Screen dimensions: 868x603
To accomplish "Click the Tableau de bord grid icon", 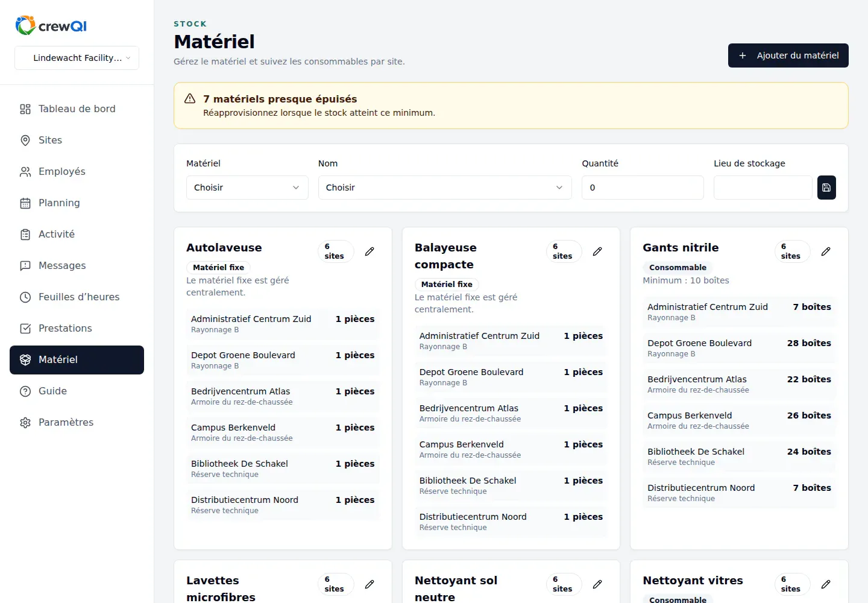I will pyautogui.click(x=25, y=109).
